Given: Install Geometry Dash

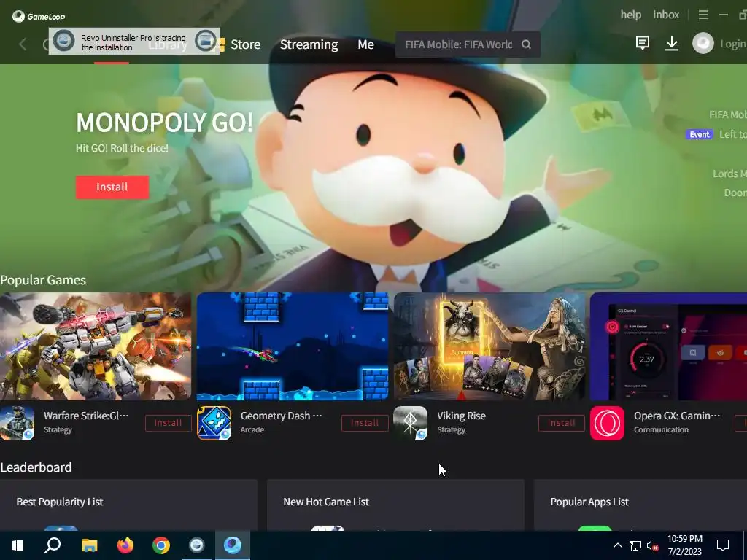Looking at the screenshot, I should coord(365,423).
